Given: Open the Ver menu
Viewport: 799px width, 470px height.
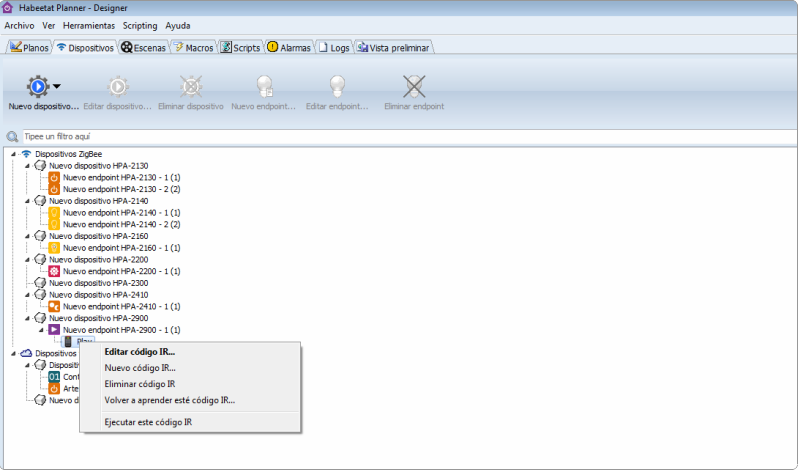Looking at the screenshot, I should pos(48,25).
